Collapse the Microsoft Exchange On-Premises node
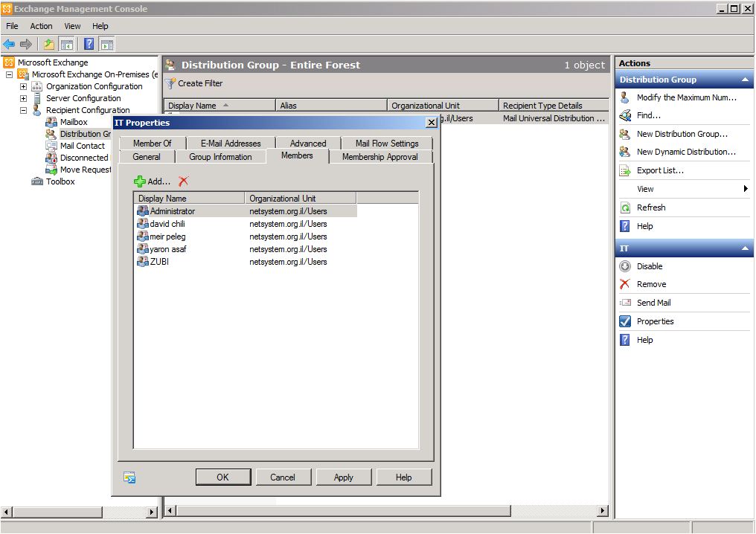This screenshot has width=756, height=534. click(9, 74)
